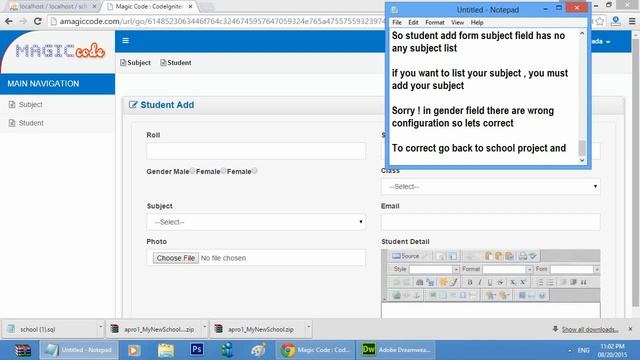
Task: Open the Subject select dropdown
Action: point(256,222)
